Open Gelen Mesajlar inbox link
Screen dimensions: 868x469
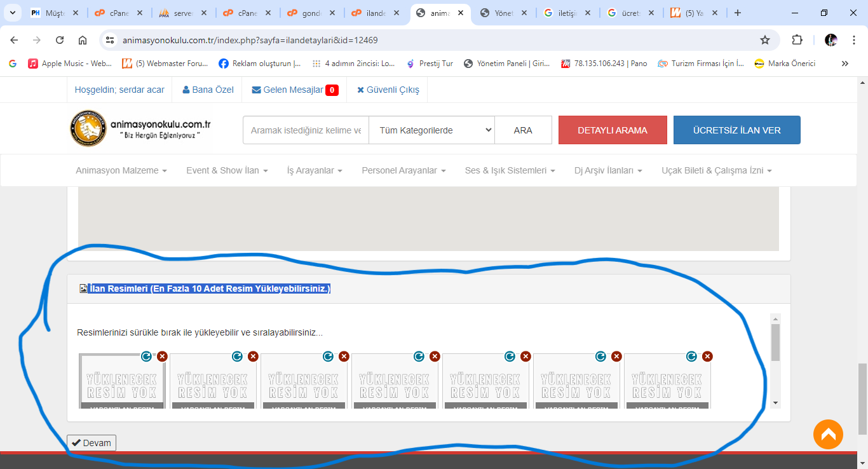pos(295,90)
